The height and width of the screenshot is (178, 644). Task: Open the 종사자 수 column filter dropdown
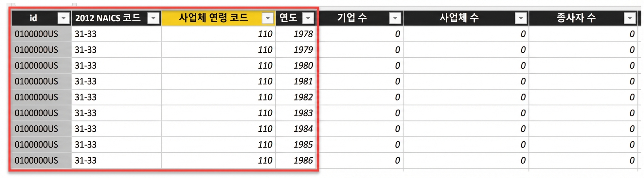[630, 18]
